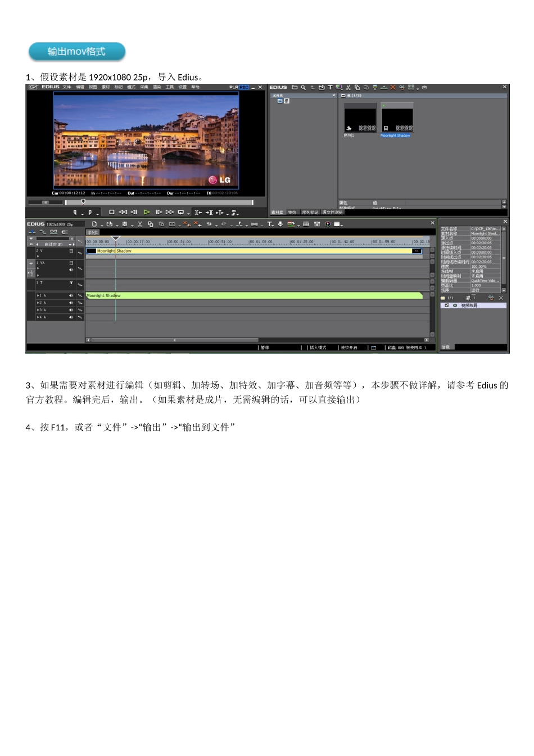Image resolution: width=534 pixels, height=756 pixels.
Task: Click the red X delete icon in bin
Action: pyautogui.click(x=393, y=88)
